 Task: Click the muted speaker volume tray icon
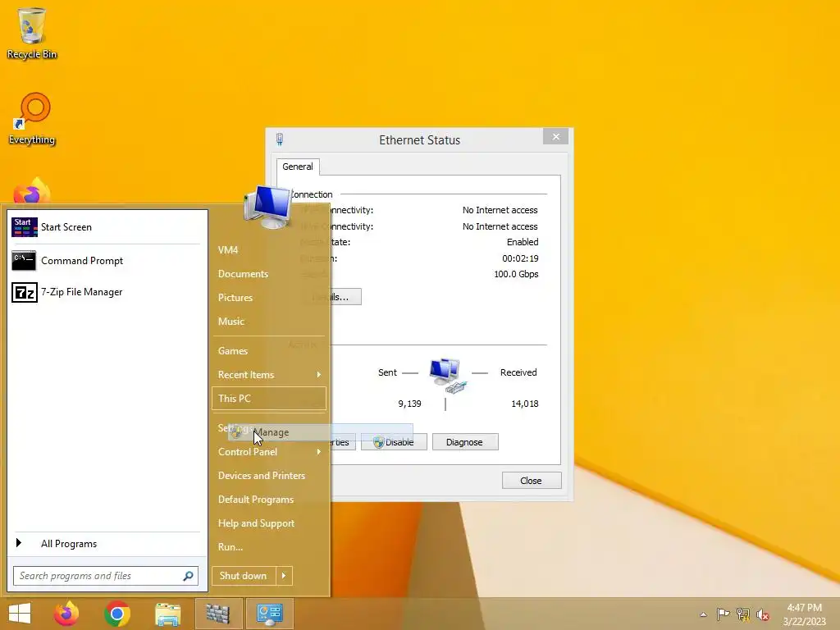[x=763, y=614]
